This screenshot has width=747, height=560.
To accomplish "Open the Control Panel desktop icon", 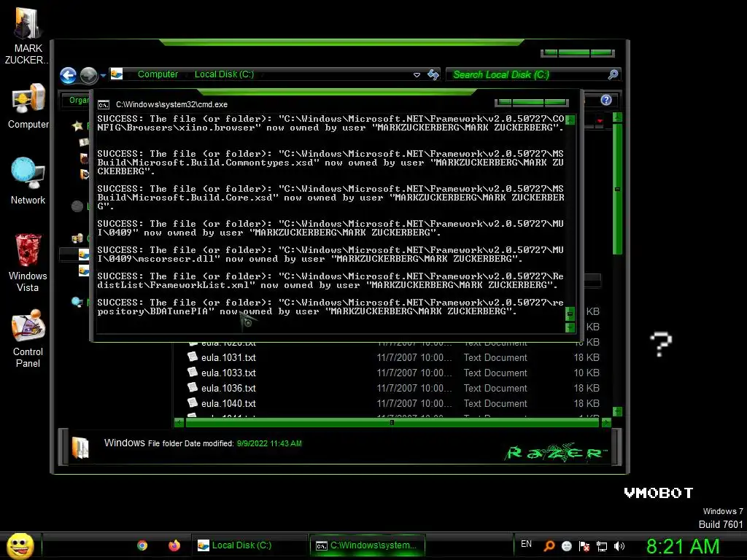I will pos(28,338).
